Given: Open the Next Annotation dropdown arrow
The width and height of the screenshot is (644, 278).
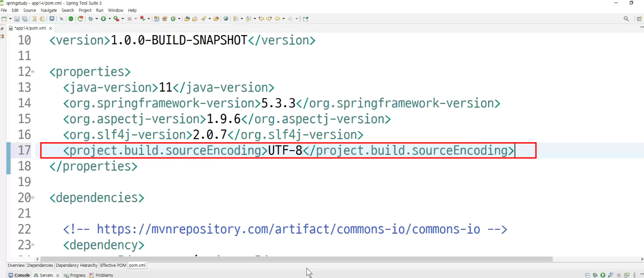Looking at the screenshot, I should pyautogui.click(x=242, y=19).
